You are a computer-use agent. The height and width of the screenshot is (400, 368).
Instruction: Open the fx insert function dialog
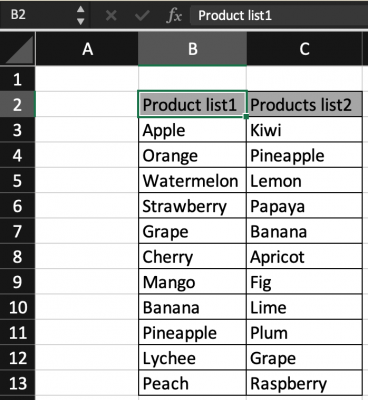coord(174,15)
